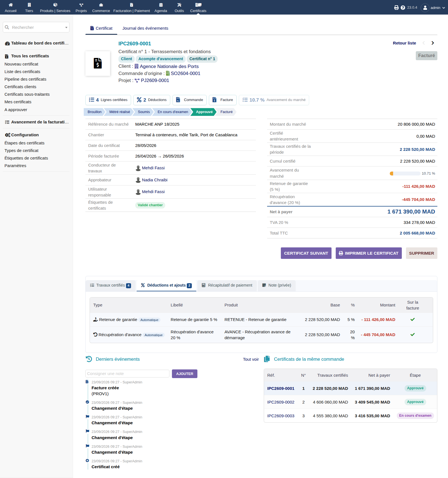Expand the Rechercher search dropdown arrow
The height and width of the screenshot is (478, 448).
(66, 27)
